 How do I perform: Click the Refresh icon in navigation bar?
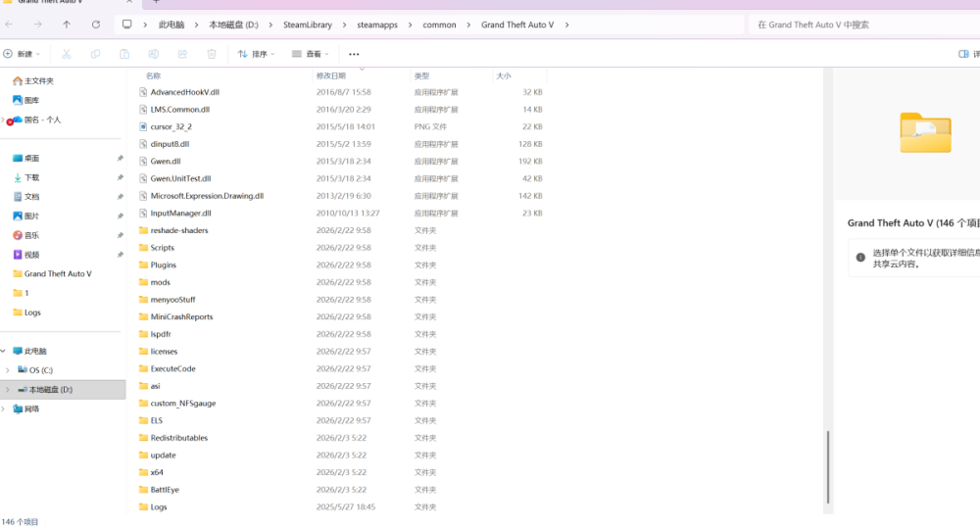point(95,24)
